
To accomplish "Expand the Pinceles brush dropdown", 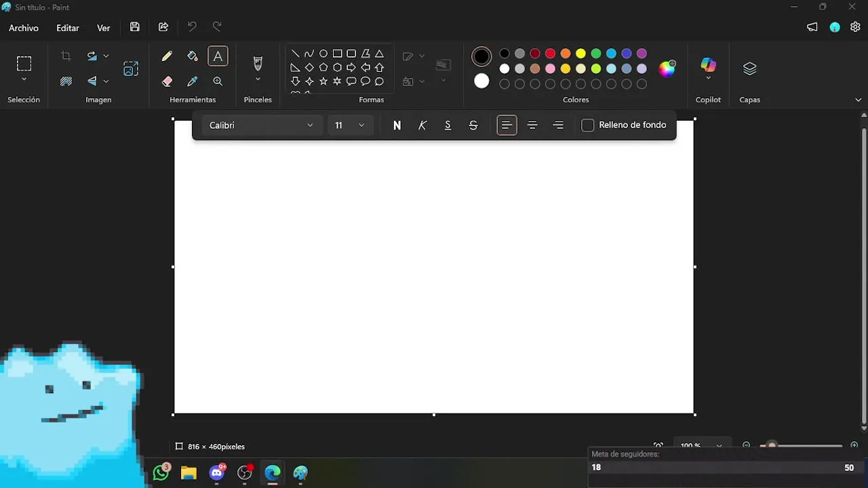I will (x=258, y=80).
